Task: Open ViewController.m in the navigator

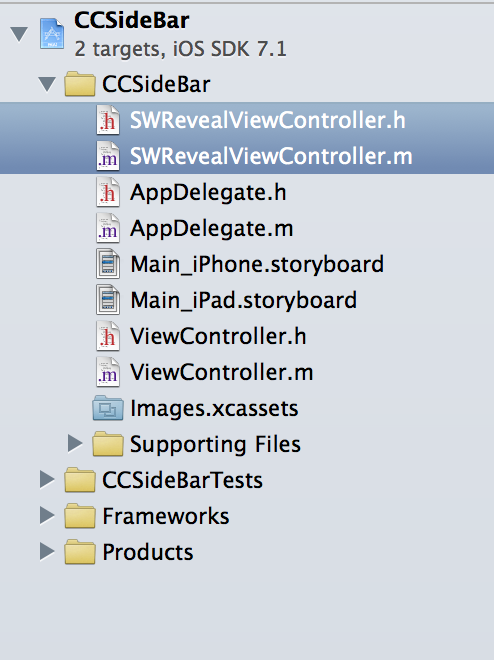Action: 221,372
